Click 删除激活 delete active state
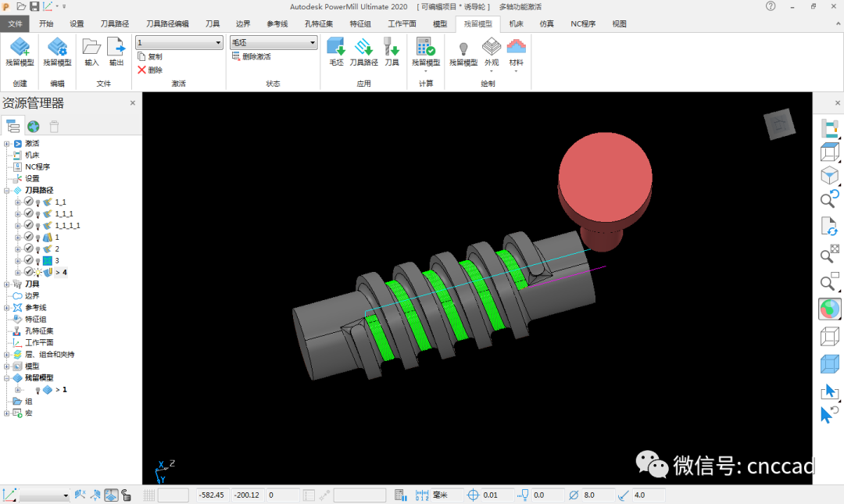The image size is (844, 504). tap(252, 56)
